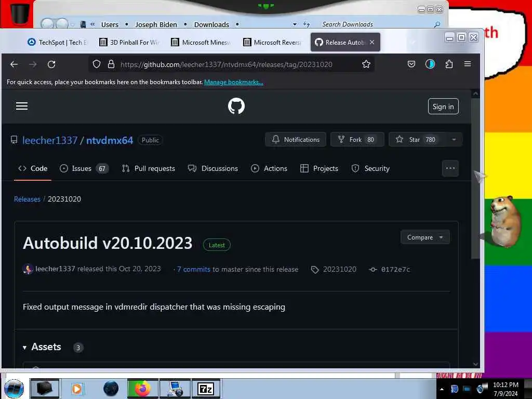Open the Recycle Bin desktop icon
Screen dimensions: 532x399
pos(20,14)
